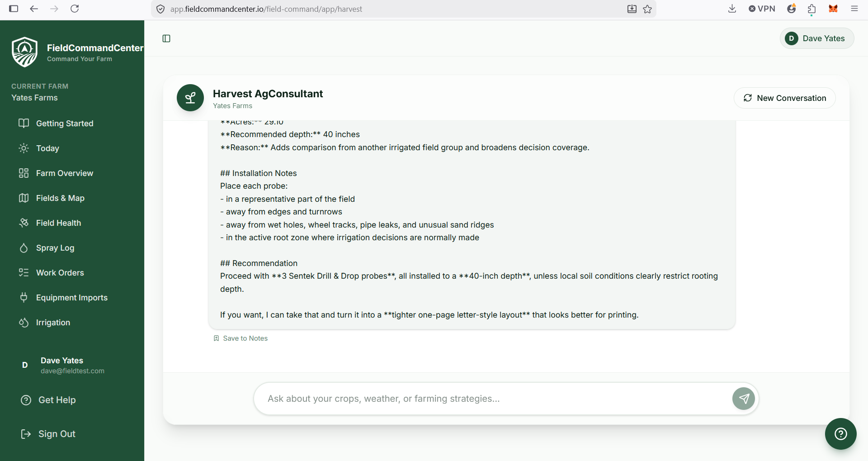Start a New Conversation
This screenshot has height=461, width=868.
tap(784, 98)
